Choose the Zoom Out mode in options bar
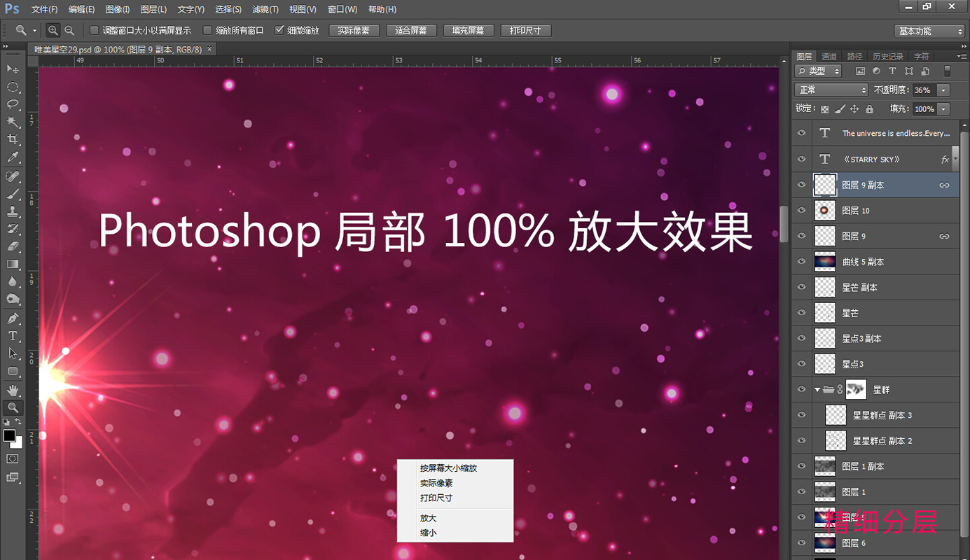Screen dimensions: 970x560 point(69,31)
